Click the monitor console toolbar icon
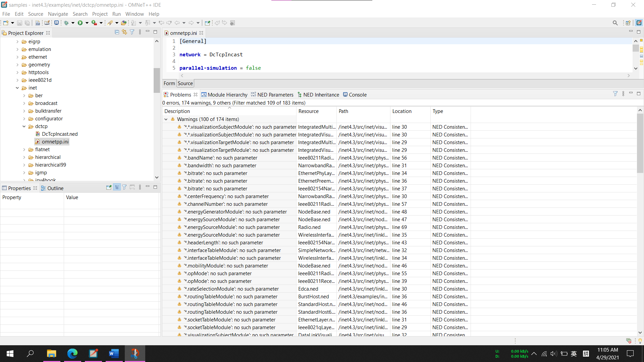Screen dimensions: 644x362 [56, 23]
